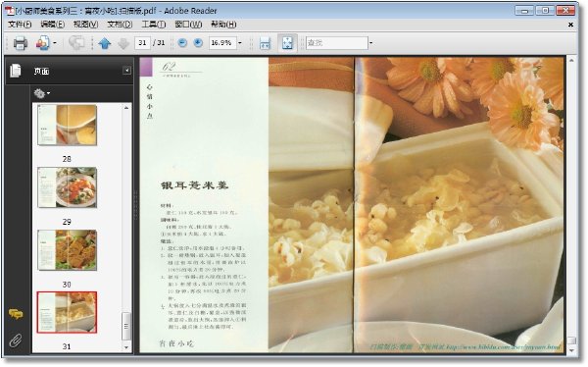This screenshot has width=588, height=367.
Task: Click the next page down arrow
Action: click(123, 43)
